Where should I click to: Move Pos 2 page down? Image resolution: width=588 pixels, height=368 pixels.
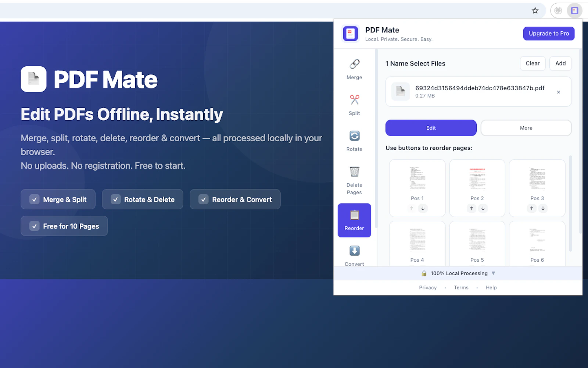[x=483, y=208]
